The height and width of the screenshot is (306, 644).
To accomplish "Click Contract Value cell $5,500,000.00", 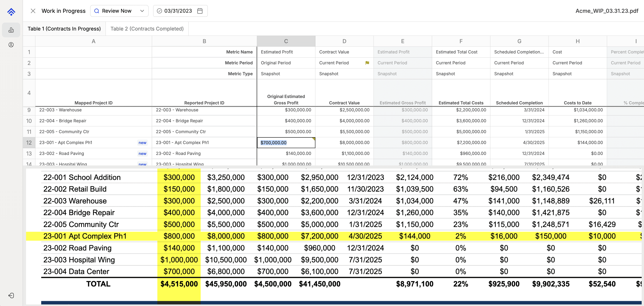I will tap(344, 132).
